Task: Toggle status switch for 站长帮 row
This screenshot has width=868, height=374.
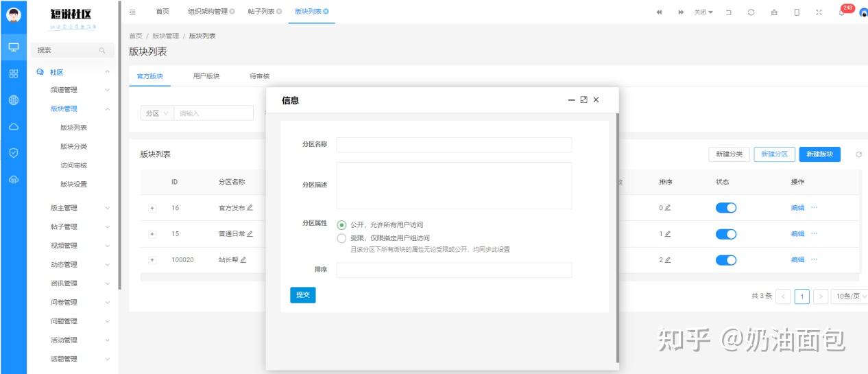Action: pyautogui.click(x=726, y=260)
